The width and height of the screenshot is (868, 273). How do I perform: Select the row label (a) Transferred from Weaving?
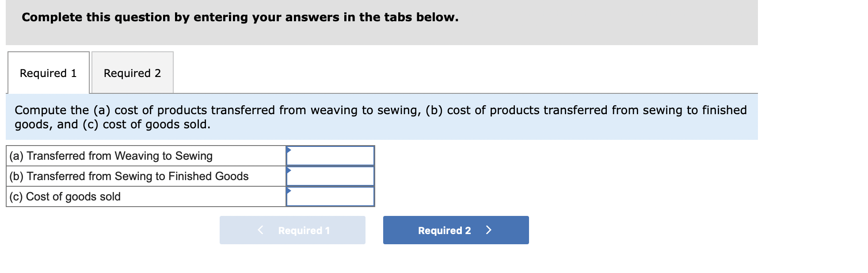click(110, 156)
